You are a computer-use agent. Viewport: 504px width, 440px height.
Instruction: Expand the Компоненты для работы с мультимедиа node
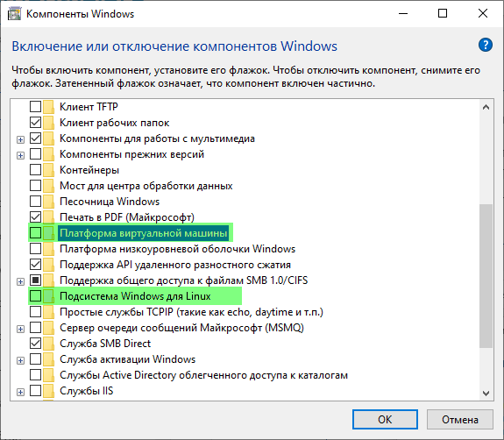coord(20,140)
